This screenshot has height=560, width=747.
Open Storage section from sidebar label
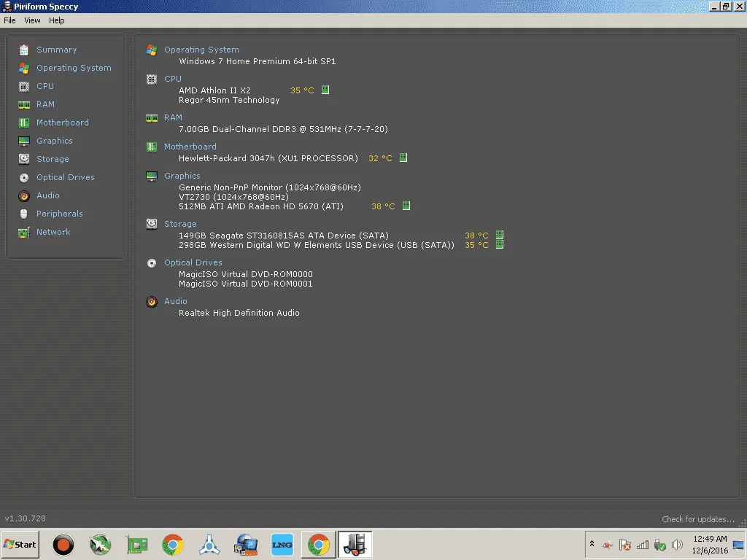coord(53,159)
